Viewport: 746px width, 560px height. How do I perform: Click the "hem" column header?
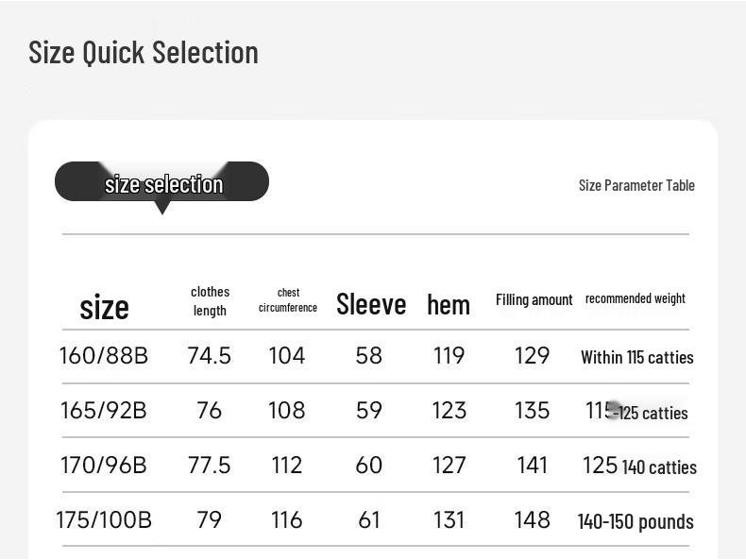coord(449,305)
